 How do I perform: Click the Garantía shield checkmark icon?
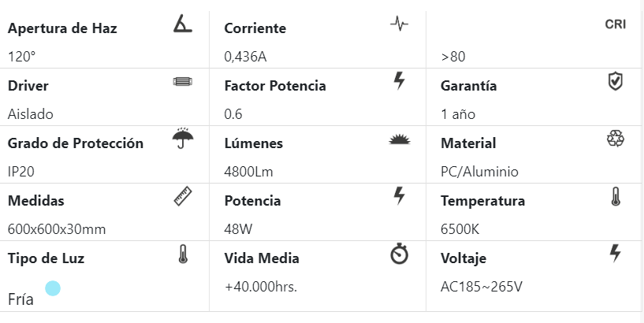click(616, 80)
